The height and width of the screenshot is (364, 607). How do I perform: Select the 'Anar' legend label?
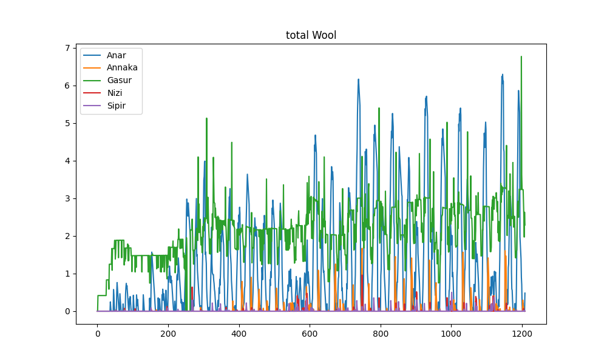[x=116, y=55]
